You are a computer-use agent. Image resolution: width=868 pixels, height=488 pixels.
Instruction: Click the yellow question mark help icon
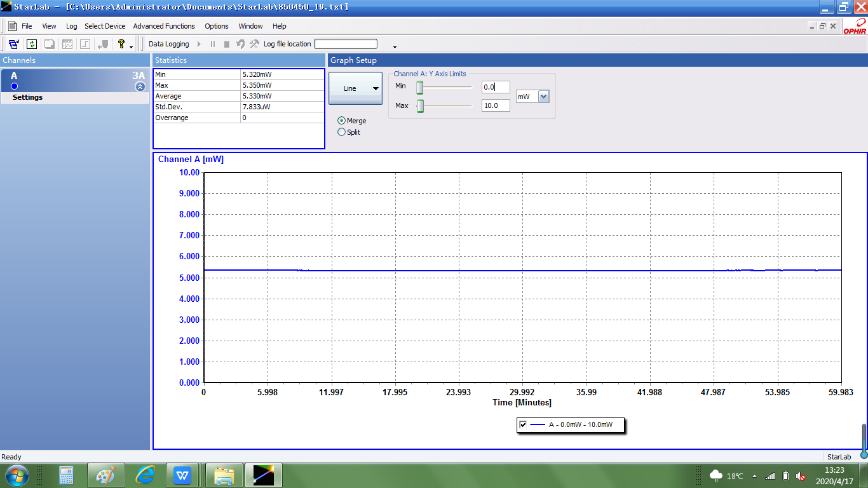pos(121,44)
